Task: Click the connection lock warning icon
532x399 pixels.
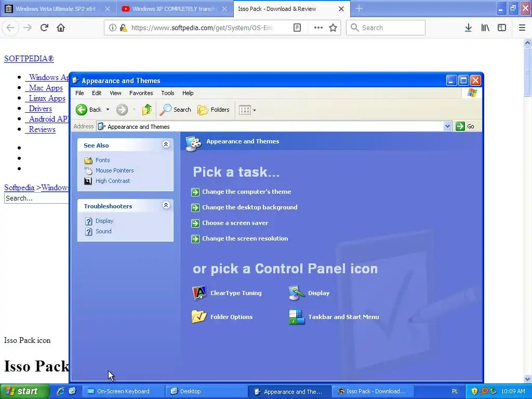Action: click(124, 28)
